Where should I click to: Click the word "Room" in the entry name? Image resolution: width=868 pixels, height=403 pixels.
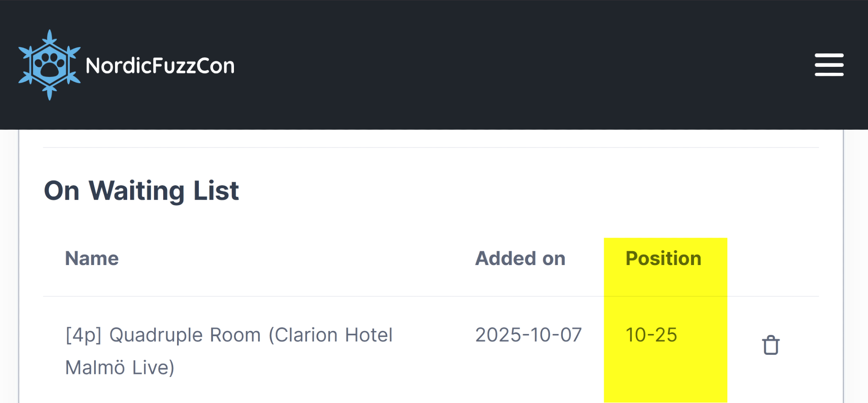coord(235,335)
